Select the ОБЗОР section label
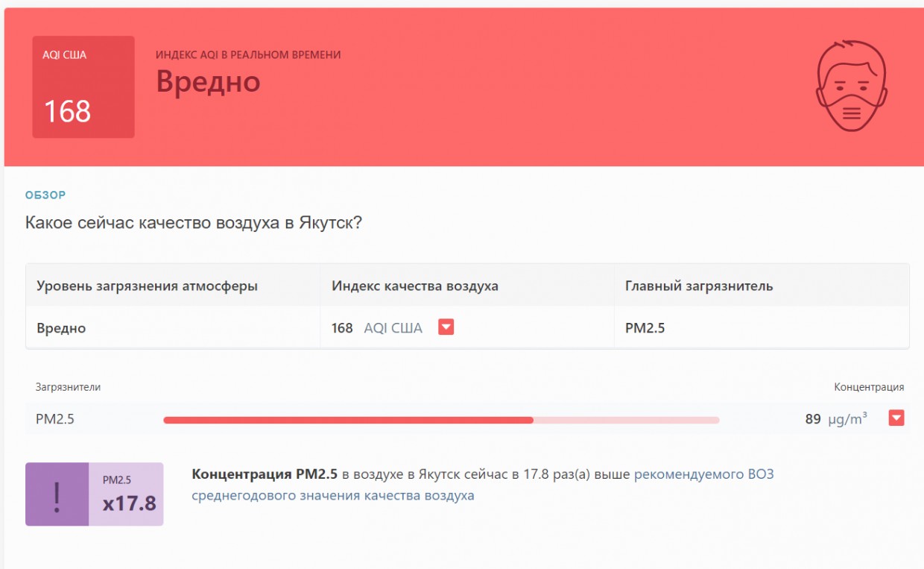This screenshot has height=569, width=924. coord(45,195)
